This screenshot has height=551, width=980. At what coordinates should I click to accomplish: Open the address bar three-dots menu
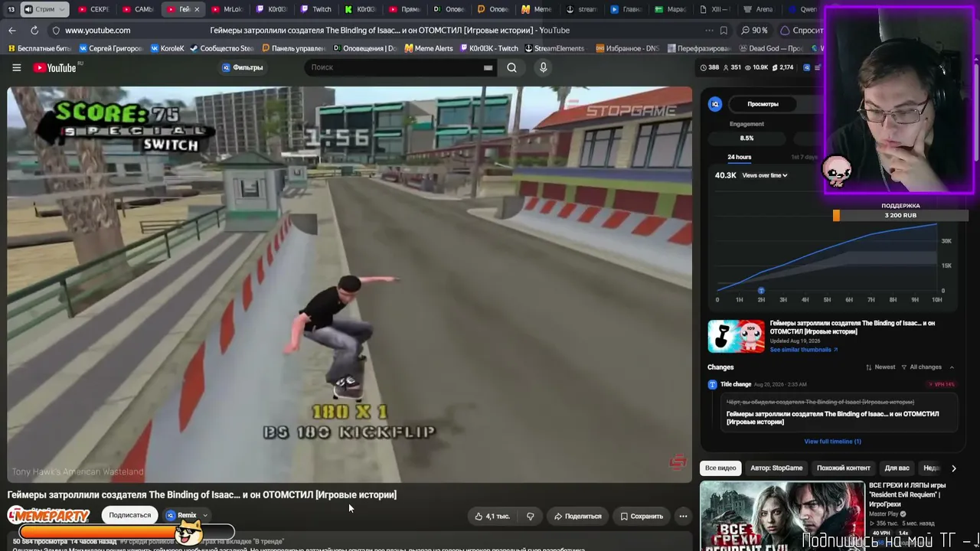click(x=707, y=31)
